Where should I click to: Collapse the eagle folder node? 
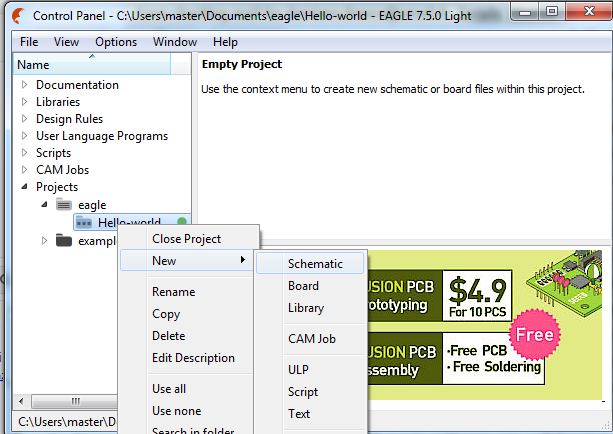44,204
